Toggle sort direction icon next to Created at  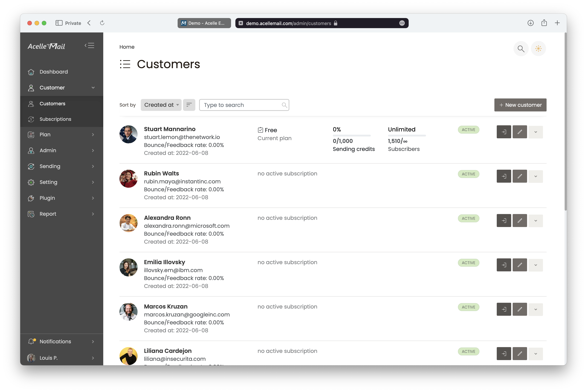189,105
